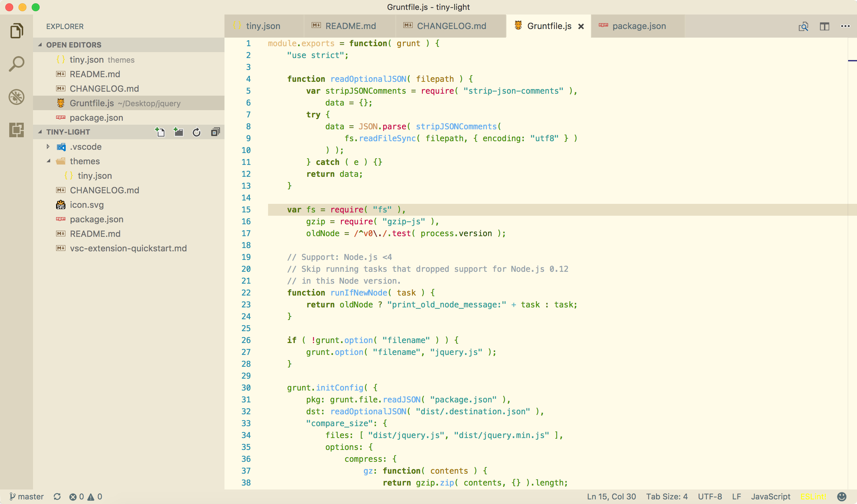Switch to the README.md tab

pyautogui.click(x=350, y=26)
